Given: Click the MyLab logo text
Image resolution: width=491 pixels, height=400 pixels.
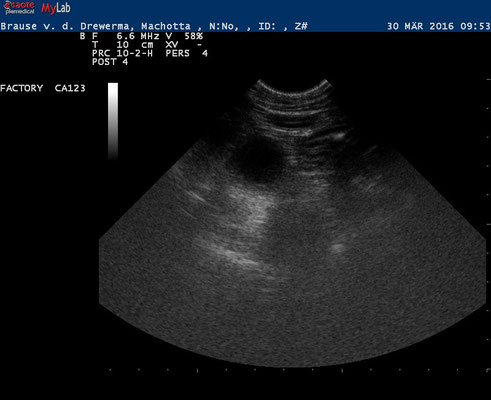Looking at the screenshot, I should click(x=56, y=8).
